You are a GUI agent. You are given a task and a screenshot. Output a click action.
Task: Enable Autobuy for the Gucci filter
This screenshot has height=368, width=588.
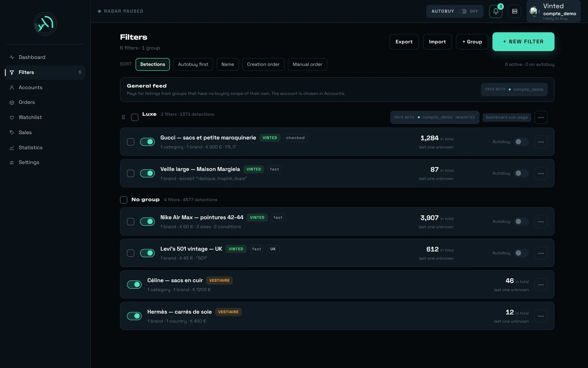point(521,142)
